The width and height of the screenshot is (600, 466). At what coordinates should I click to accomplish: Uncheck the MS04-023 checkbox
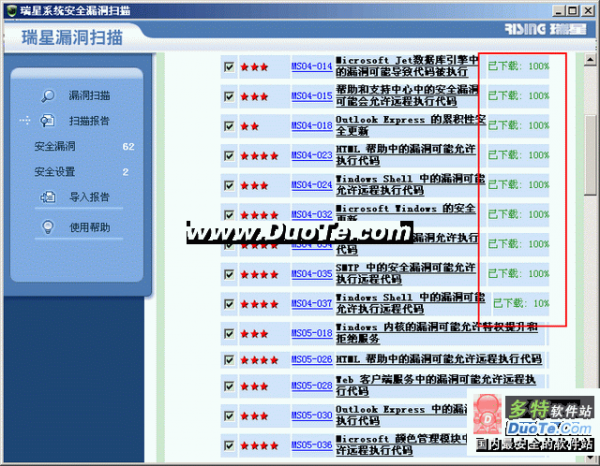coord(229,156)
